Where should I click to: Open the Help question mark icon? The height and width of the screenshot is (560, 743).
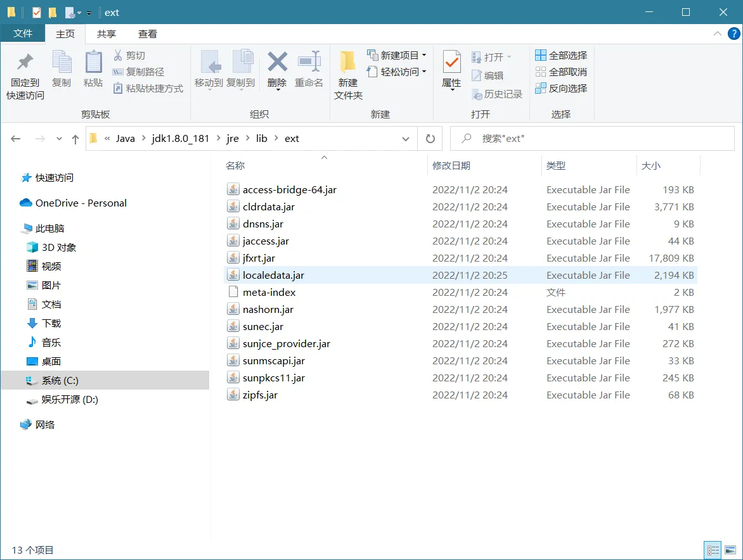click(734, 34)
